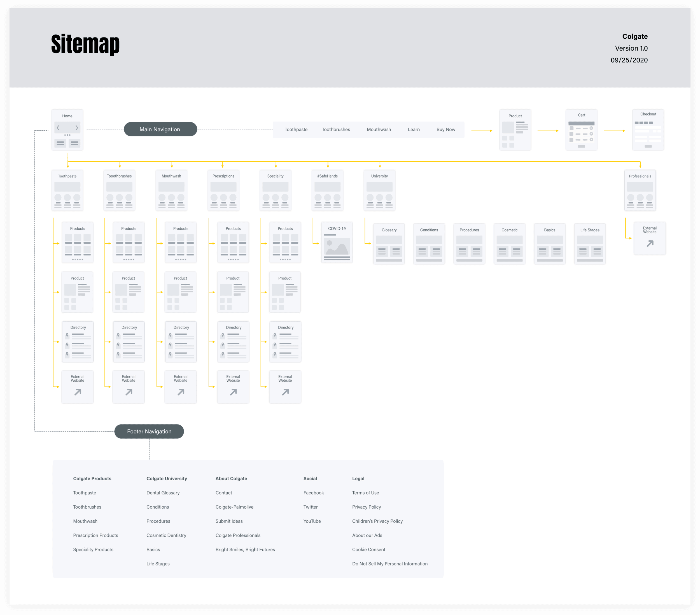Screen dimensions: 700x615
Task: Open the Cosmetic page card
Action: [x=510, y=244]
